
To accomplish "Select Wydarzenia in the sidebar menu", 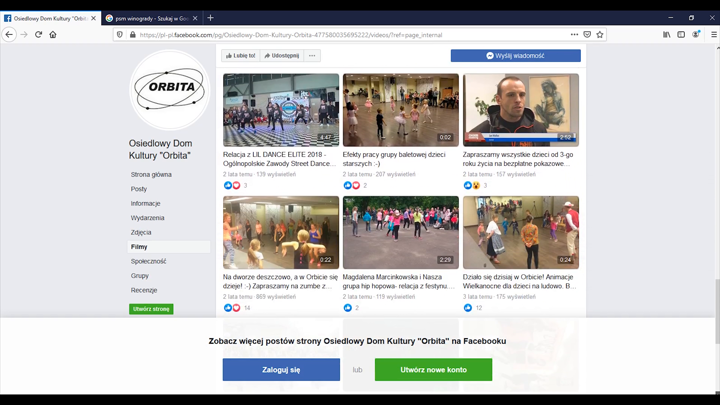I will click(147, 217).
